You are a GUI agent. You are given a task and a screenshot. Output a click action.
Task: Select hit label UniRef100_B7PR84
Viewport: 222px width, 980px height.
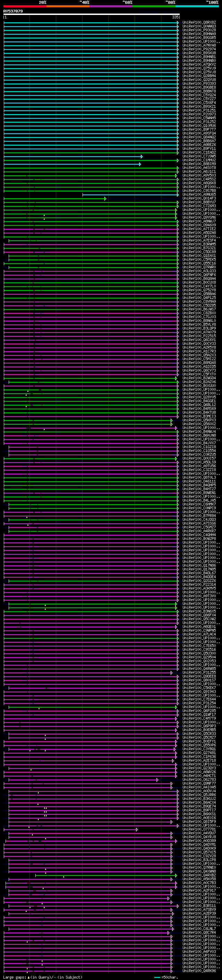199,516
